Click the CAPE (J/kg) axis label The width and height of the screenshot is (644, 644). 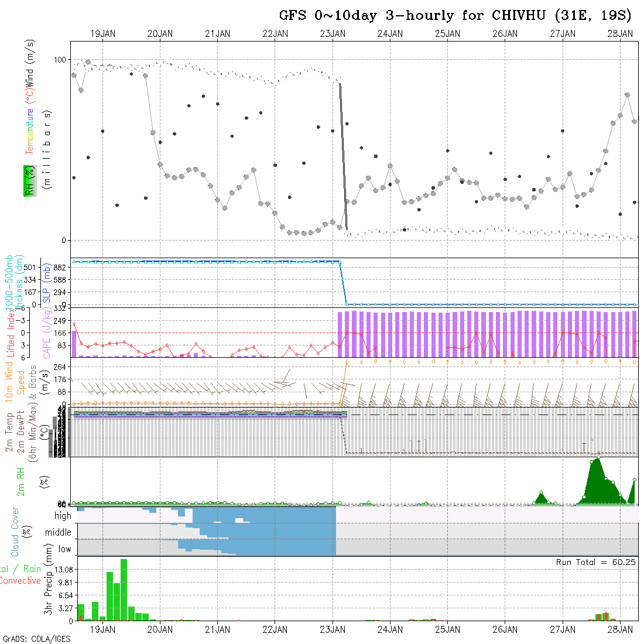46,334
